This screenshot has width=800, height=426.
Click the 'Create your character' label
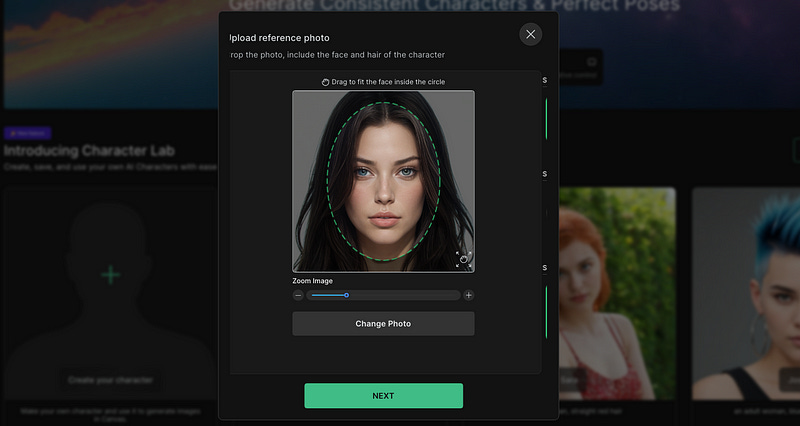pos(110,380)
